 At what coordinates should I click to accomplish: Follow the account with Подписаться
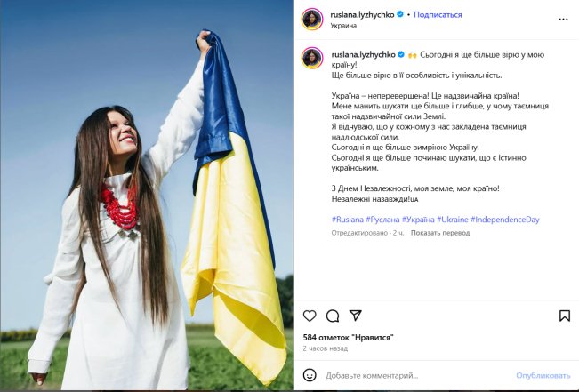coord(438,15)
